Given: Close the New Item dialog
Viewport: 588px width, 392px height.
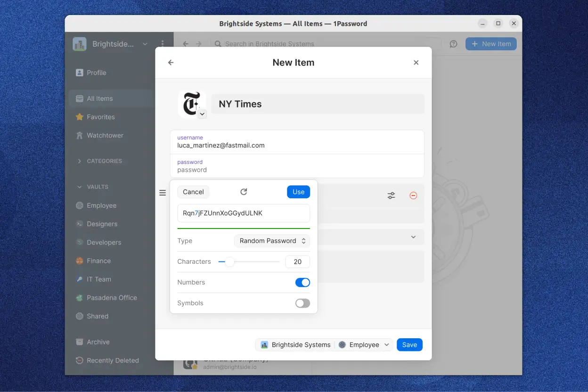Looking at the screenshot, I should click(x=416, y=62).
